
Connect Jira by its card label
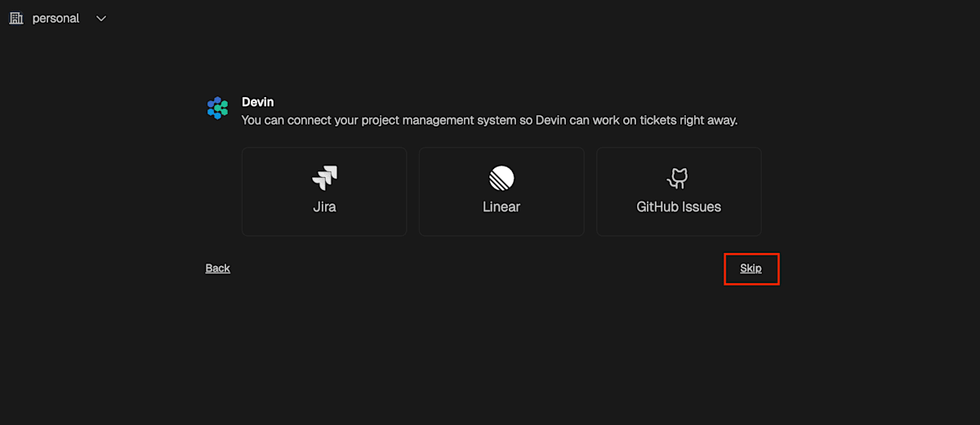pyautogui.click(x=324, y=206)
